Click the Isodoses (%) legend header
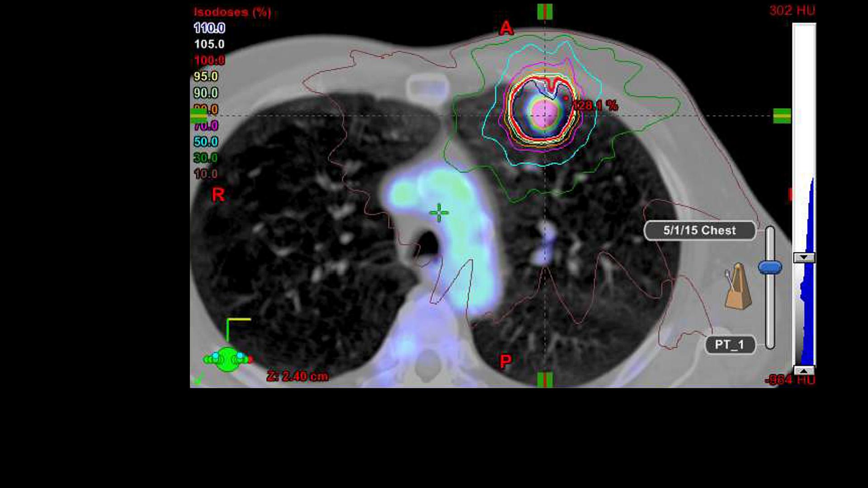This screenshot has width=868, height=488. pos(232,12)
